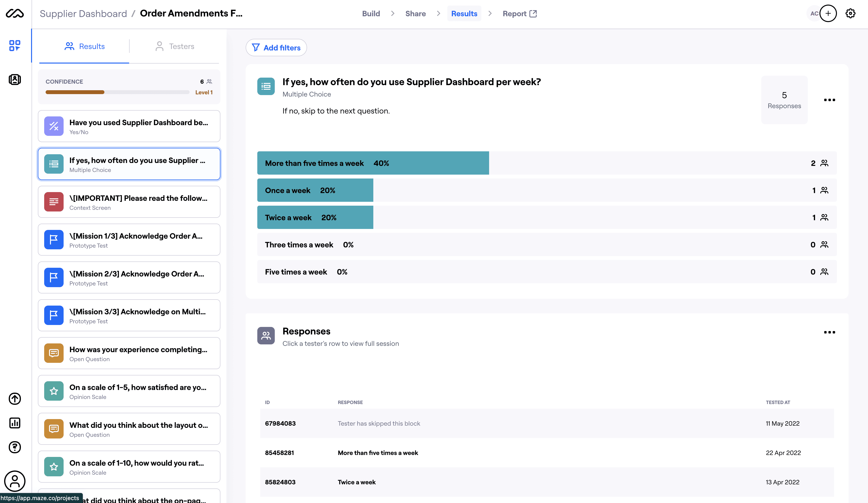The image size is (868, 503).
Task: Select 'On a scale of 1-10' Opinion Scale block
Action: 129,467
